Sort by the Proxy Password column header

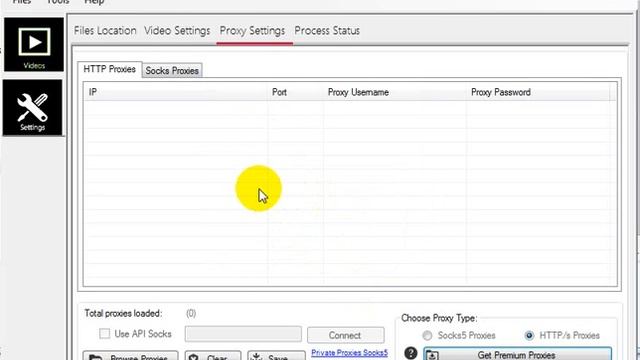538,92
